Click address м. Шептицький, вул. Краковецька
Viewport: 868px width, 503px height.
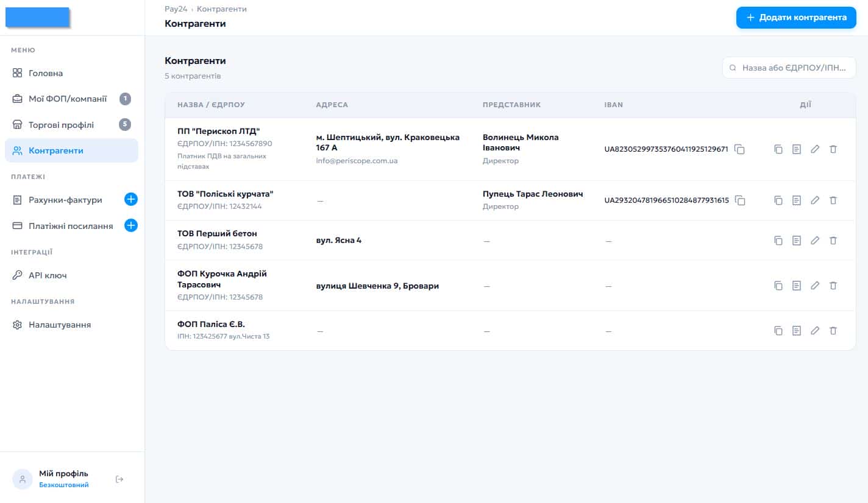(388, 142)
